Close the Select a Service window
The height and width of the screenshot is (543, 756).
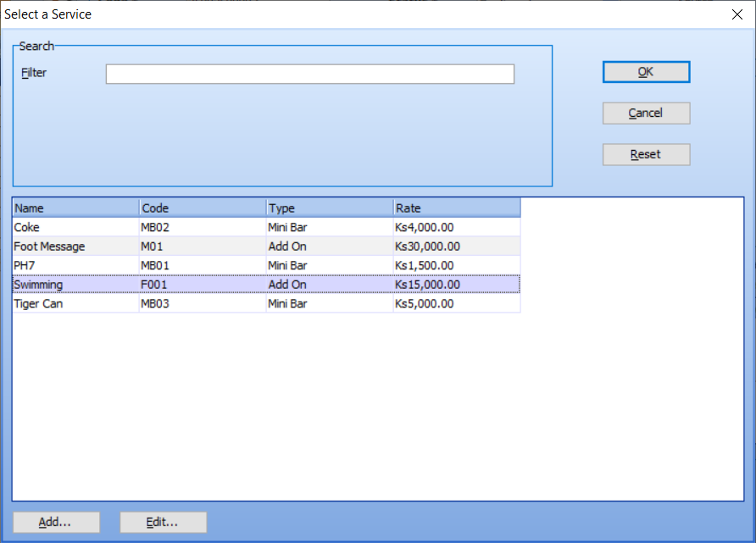click(736, 14)
